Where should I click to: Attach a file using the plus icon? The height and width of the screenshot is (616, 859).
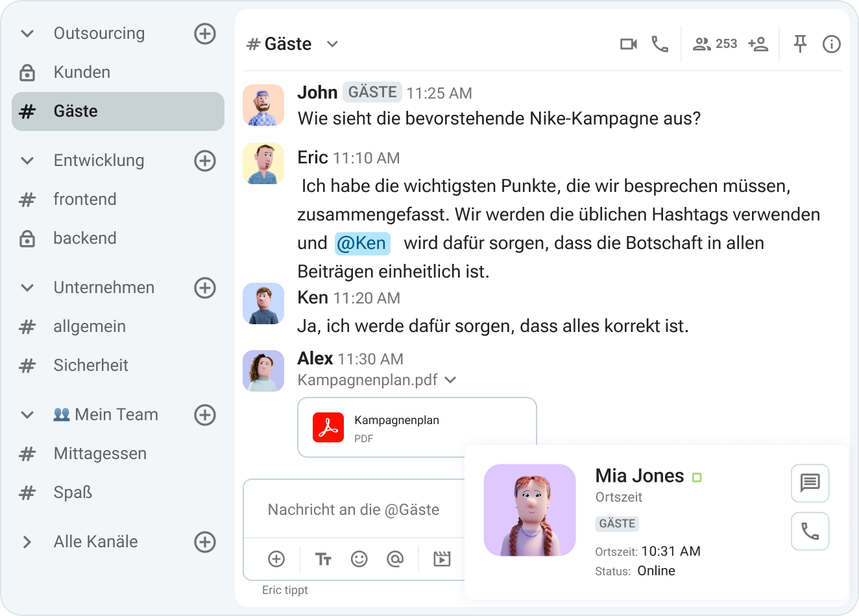click(276, 559)
